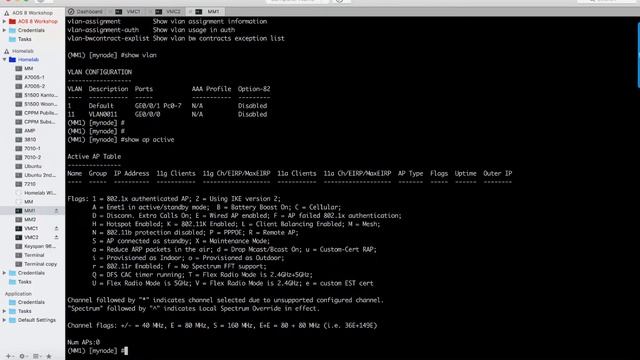Open the S1500 Woon... connection
The image size is (640, 360).
point(41,104)
